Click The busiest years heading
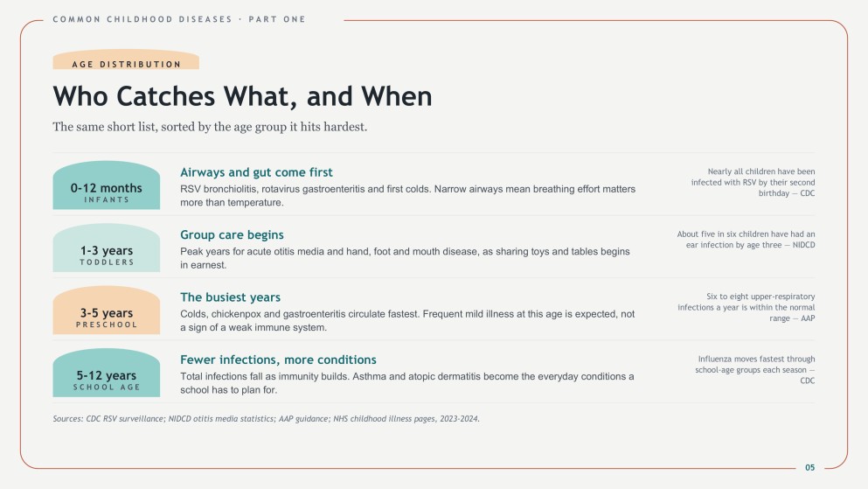 [230, 297]
